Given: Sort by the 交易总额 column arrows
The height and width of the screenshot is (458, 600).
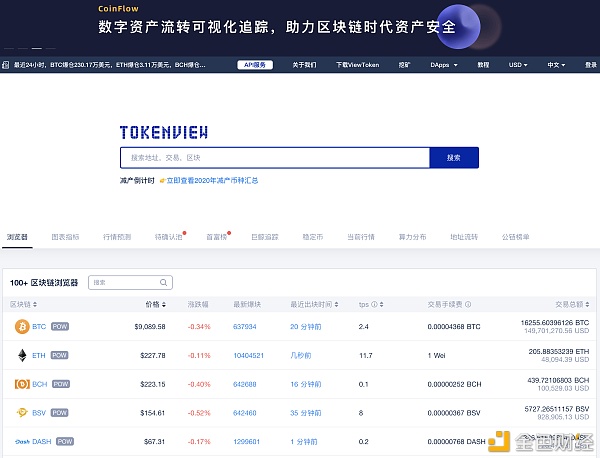Looking at the screenshot, I should click(587, 305).
